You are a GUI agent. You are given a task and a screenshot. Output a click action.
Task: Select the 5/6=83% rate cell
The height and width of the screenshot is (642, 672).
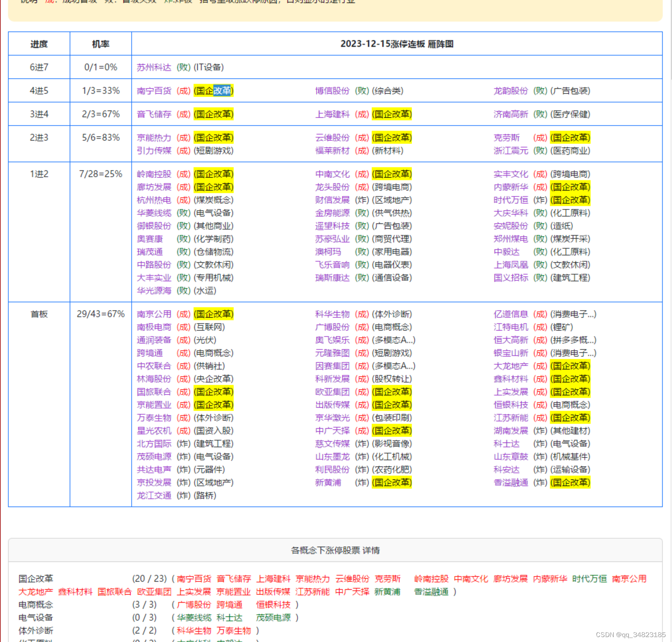point(101,144)
